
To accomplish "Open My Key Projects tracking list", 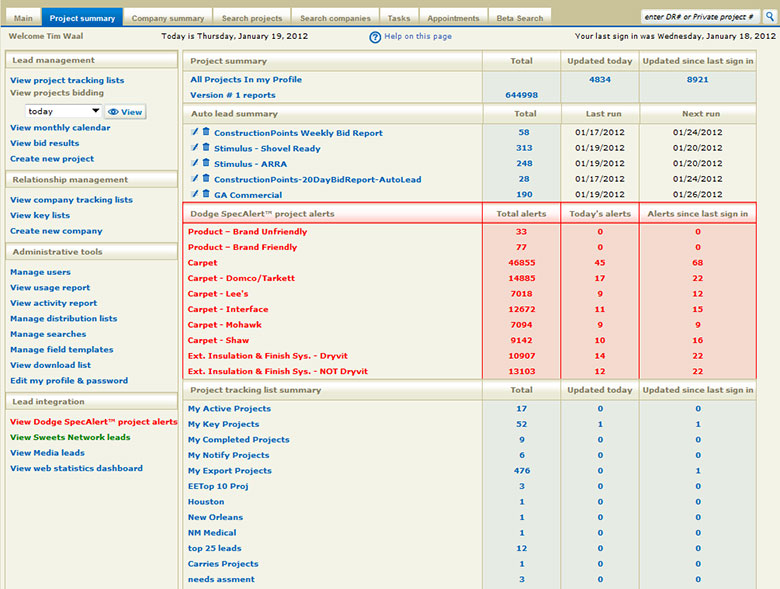I will (223, 424).
